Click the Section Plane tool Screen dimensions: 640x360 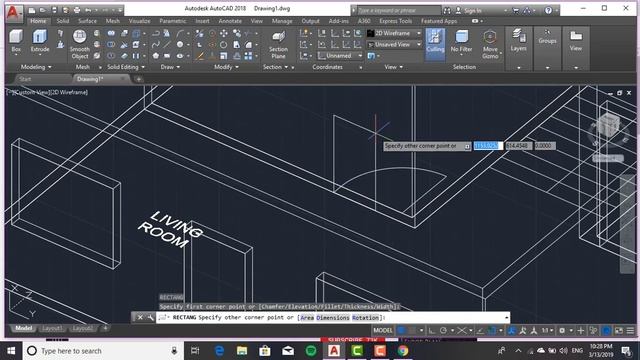coord(278,44)
